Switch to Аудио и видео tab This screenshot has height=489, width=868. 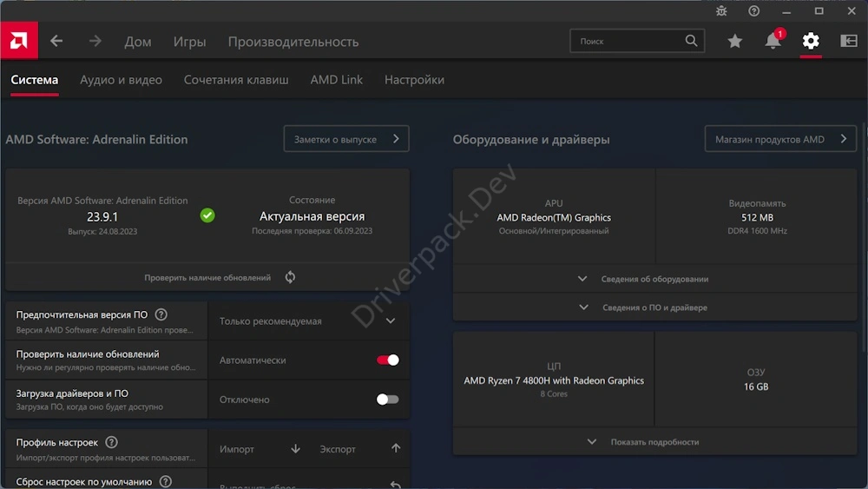(121, 80)
